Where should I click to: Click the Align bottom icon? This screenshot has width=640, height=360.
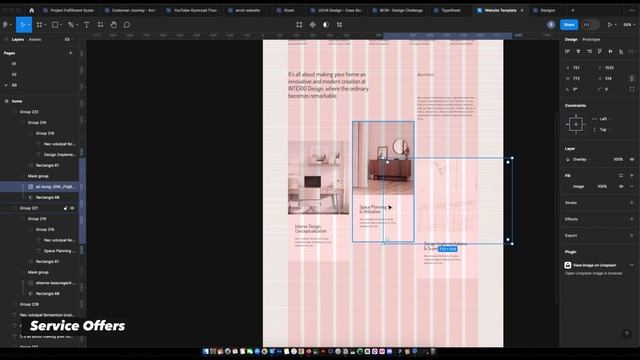(621, 51)
